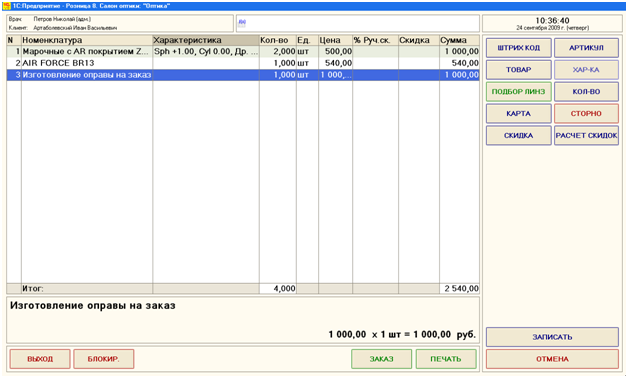Click the ПЕЧАТЬ print button
The image size is (628, 378).
click(446, 359)
